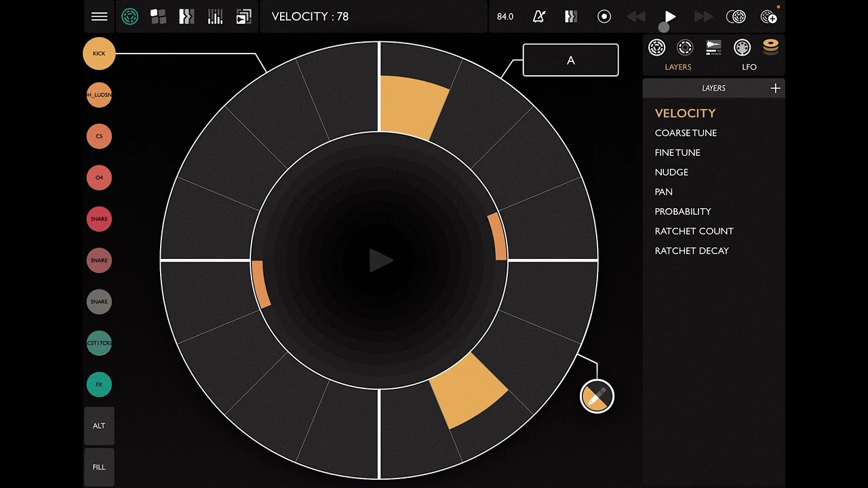Click the rewind button
Image resolution: width=868 pixels, height=488 pixels.
tap(636, 16)
